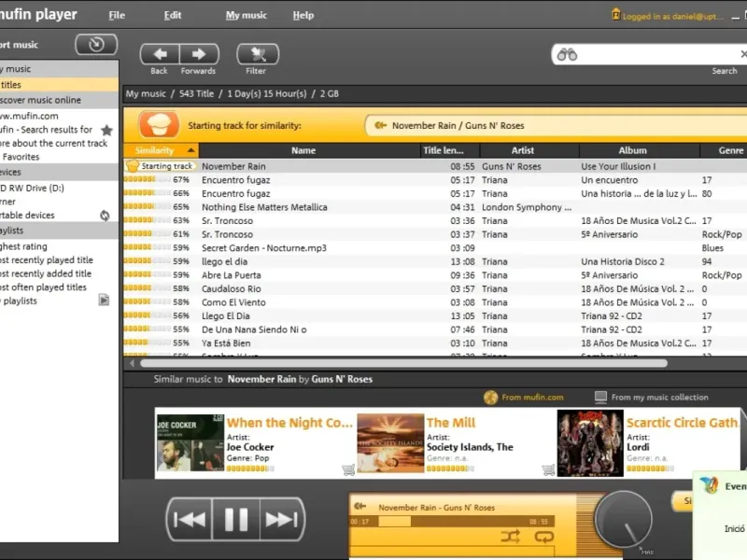747x560 pixels.
Task: Open the Edit menu
Action: point(173,15)
